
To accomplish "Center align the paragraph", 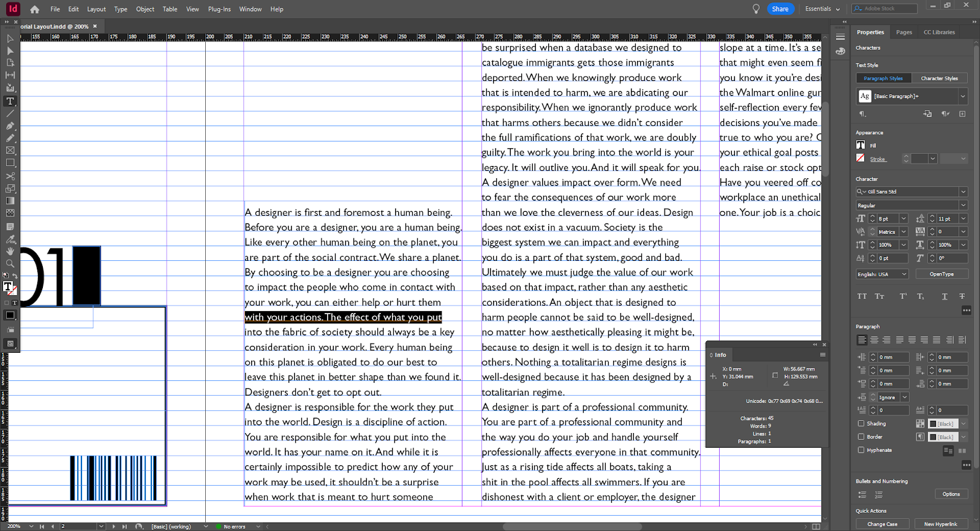I will [x=874, y=340].
